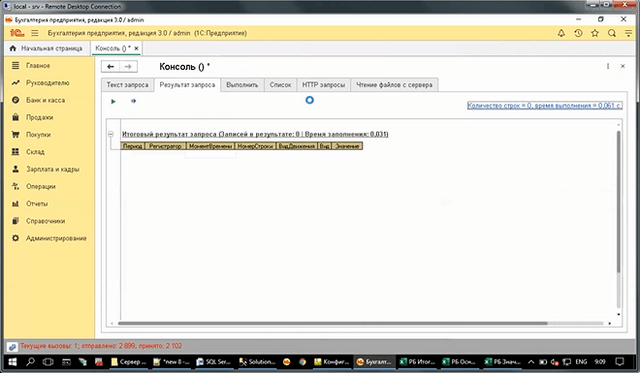The image size is (640, 373).
Task: Switch to the Список tab
Action: 280,85
